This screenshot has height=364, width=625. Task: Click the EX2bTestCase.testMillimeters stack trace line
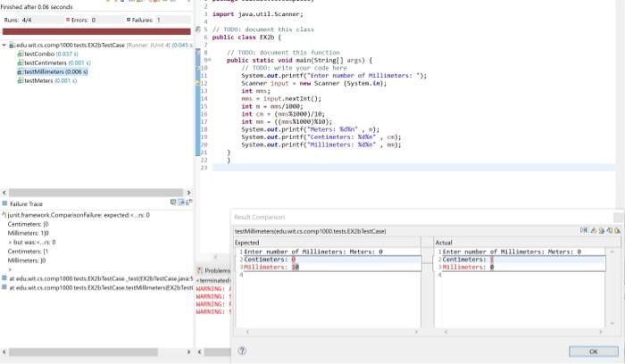tap(101, 287)
